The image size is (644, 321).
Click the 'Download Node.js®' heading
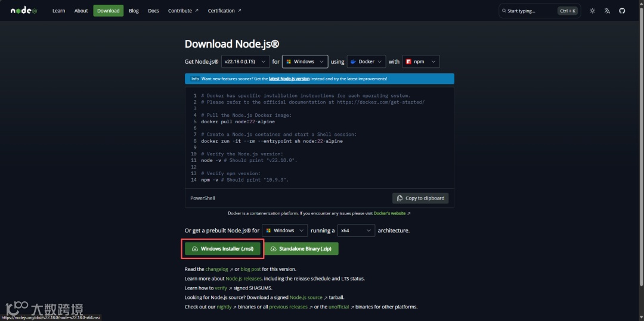(x=232, y=44)
